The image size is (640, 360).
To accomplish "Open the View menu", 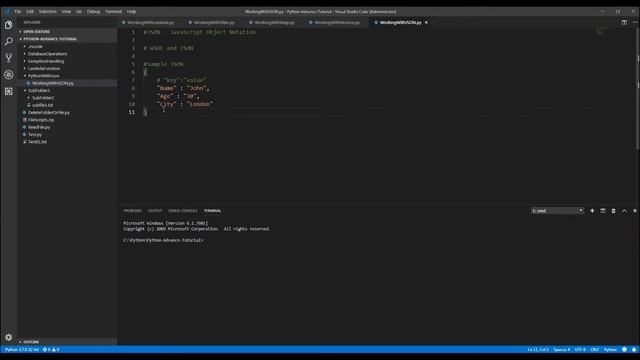I will point(66,11).
